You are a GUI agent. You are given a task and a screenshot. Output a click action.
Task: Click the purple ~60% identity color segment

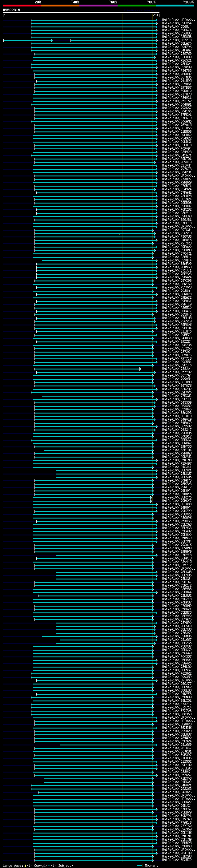(99, 6)
